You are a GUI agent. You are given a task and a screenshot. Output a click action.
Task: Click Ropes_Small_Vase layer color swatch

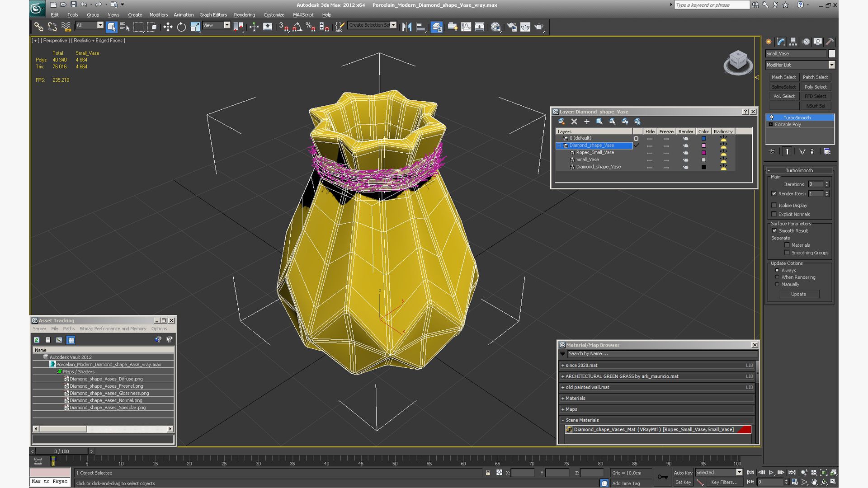(703, 153)
